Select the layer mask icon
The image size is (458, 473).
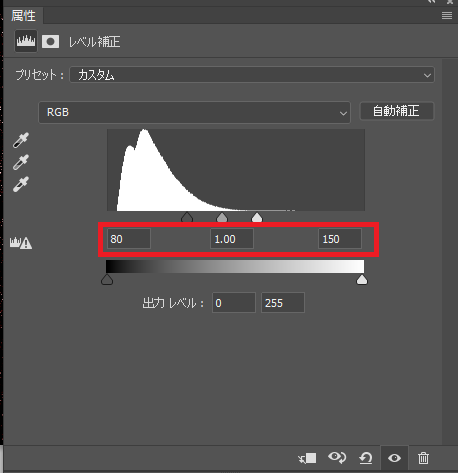click(x=50, y=42)
